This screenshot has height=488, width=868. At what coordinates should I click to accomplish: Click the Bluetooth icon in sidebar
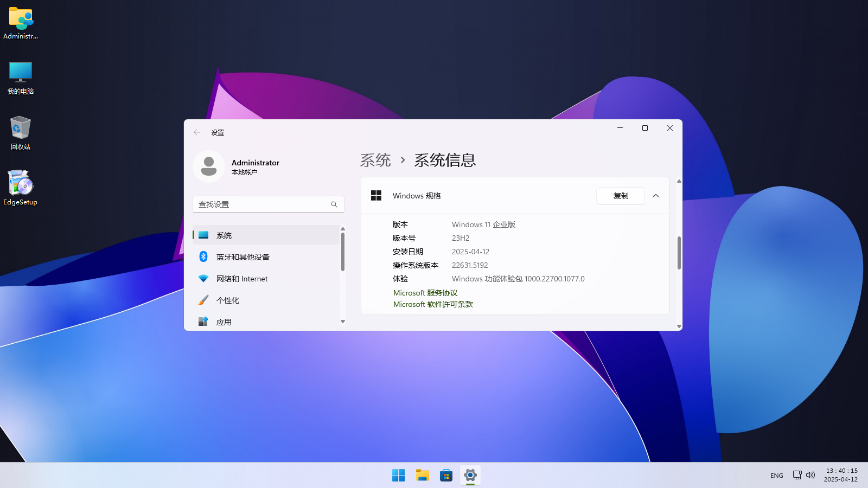coord(203,256)
